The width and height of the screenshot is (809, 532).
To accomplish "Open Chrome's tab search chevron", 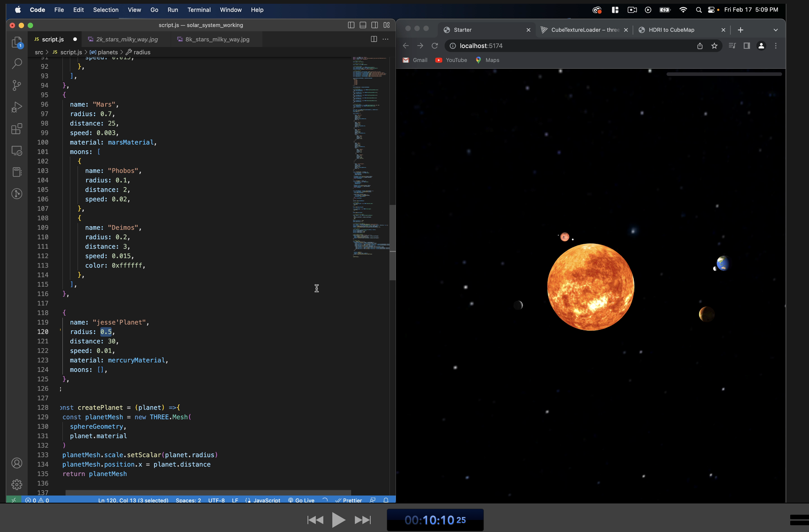I will [x=776, y=30].
